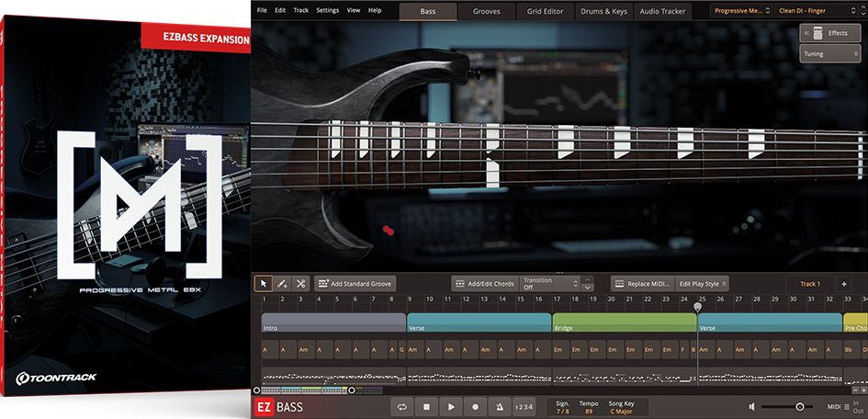Select the arrow pointer tool

(264, 283)
